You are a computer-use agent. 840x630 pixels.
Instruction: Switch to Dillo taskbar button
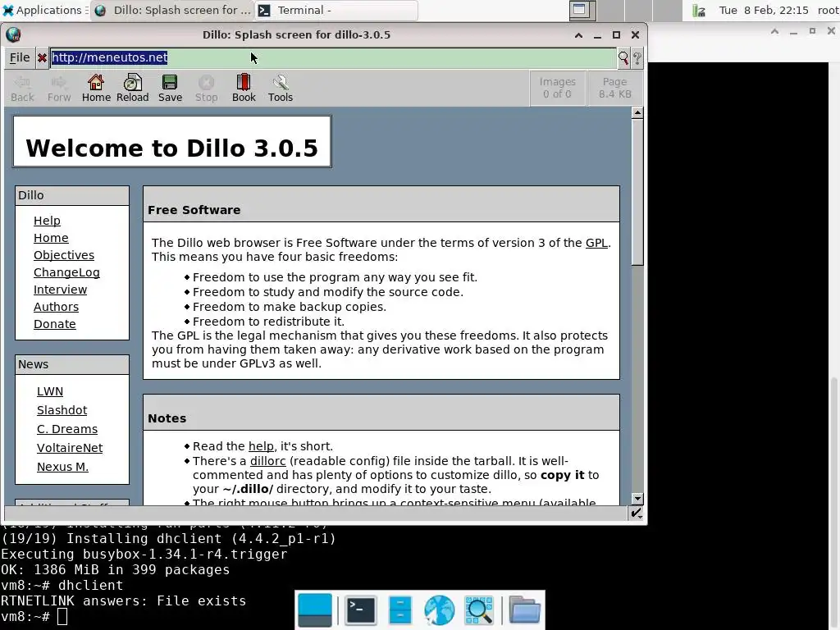(172, 10)
